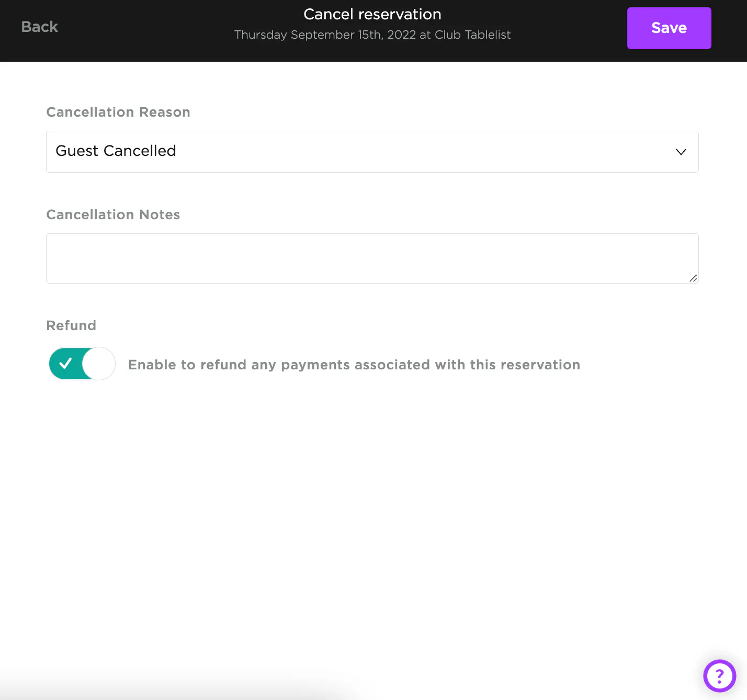Click the chevron arrow in Cancellation Reason
This screenshot has width=747, height=700.
point(681,152)
